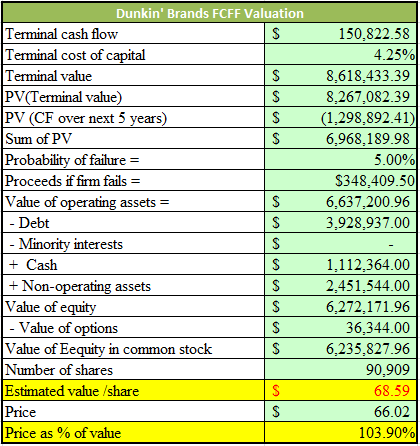Select the Dunkin' Brands FCFF Valuation header

pyautogui.click(x=210, y=13)
